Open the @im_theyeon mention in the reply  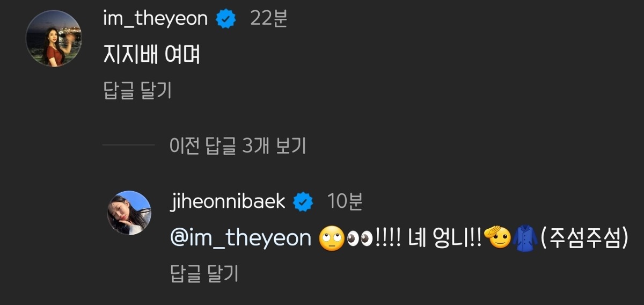point(240,238)
